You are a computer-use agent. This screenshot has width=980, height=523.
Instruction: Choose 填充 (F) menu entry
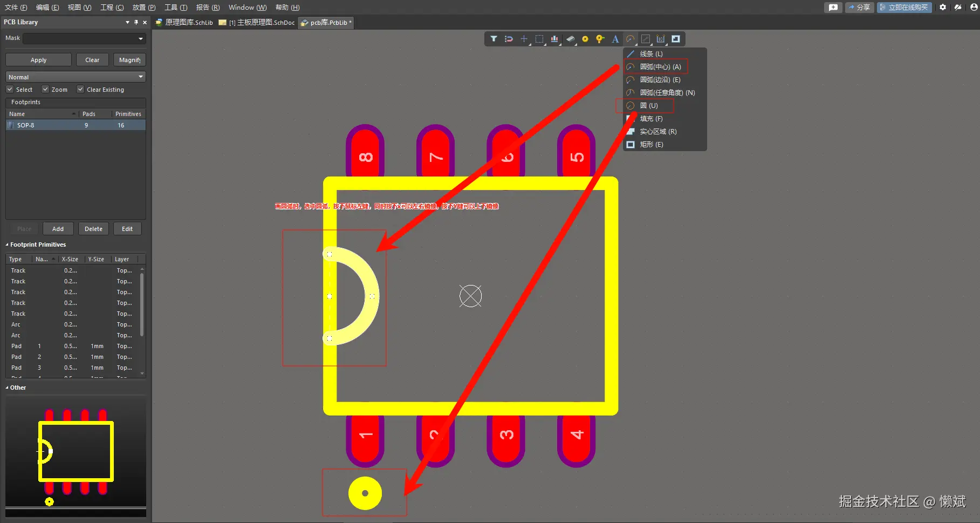(x=664, y=119)
